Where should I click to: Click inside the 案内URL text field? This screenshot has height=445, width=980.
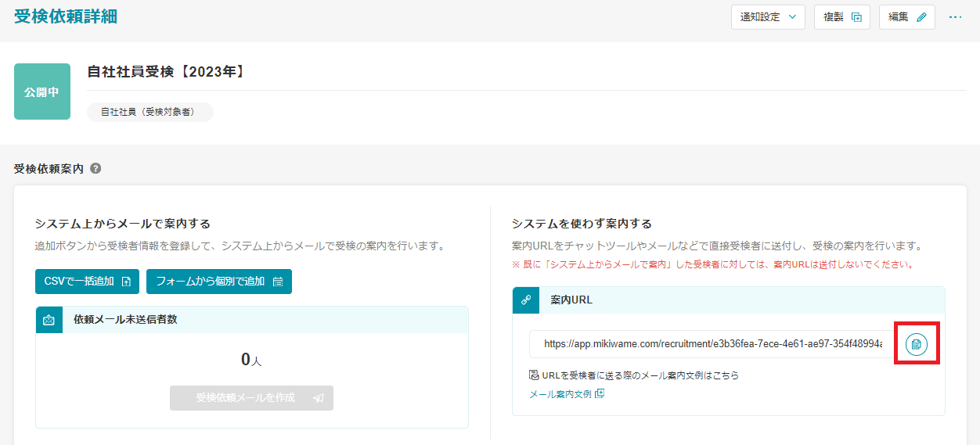(x=712, y=344)
